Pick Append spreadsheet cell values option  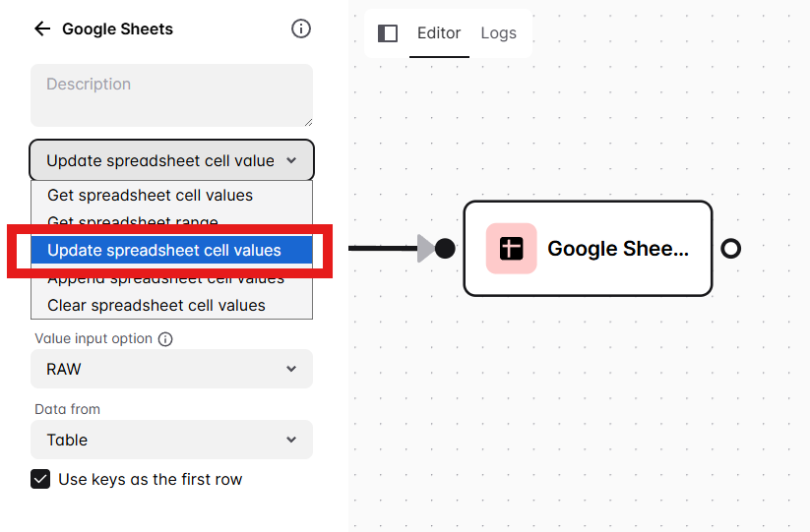point(165,280)
